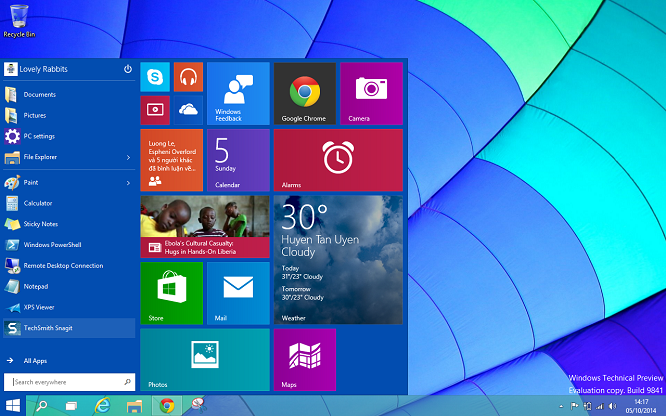Launch Calculator
Screen dimensions: 666x416
coord(69,203)
